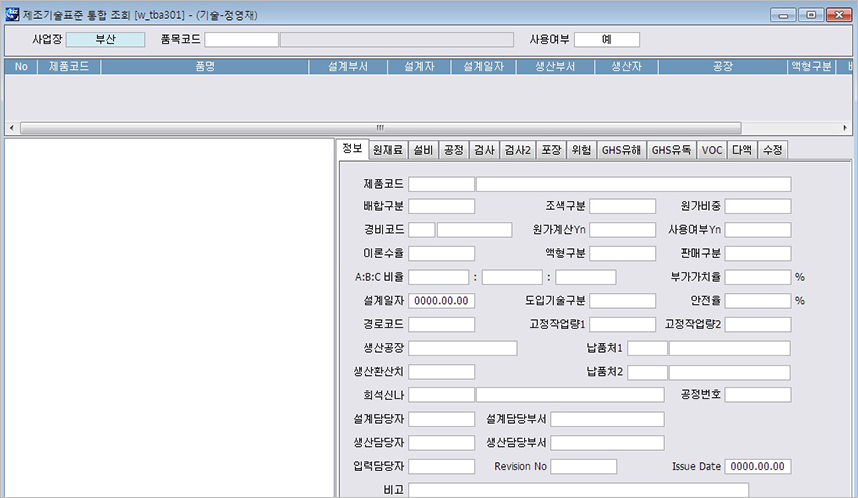Sort by 제품코드 column header
The width and height of the screenshot is (858, 498).
click(x=69, y=66)
